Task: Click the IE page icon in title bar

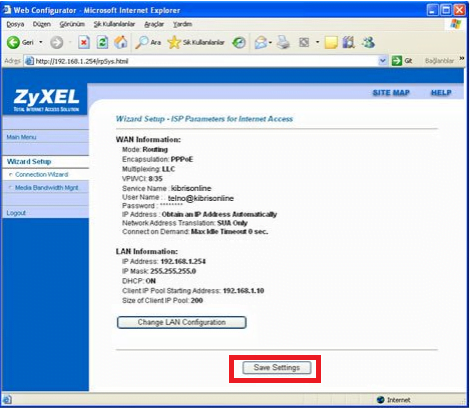Action: pos(6,10)
